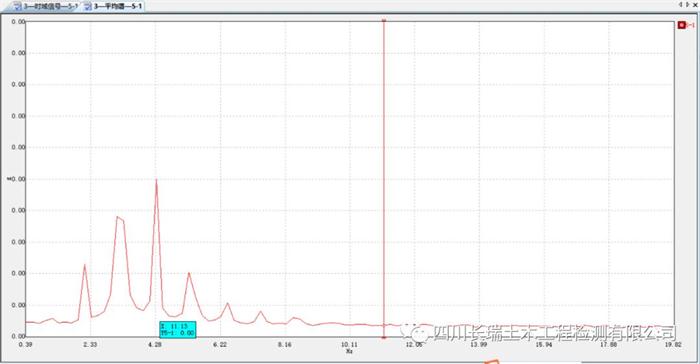Grab the cursor's top handle

(x=384, y=21)
